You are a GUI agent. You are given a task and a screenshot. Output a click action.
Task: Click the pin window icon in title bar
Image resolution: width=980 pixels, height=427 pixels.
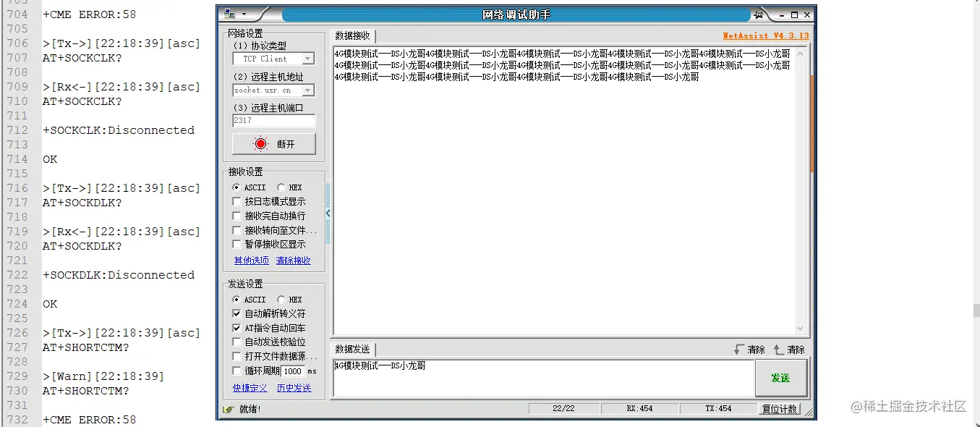pyautogui.click(x=758, y=14)
